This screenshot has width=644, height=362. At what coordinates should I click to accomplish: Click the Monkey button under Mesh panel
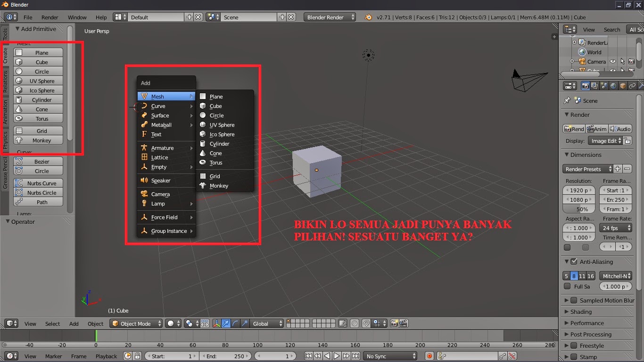38,140
